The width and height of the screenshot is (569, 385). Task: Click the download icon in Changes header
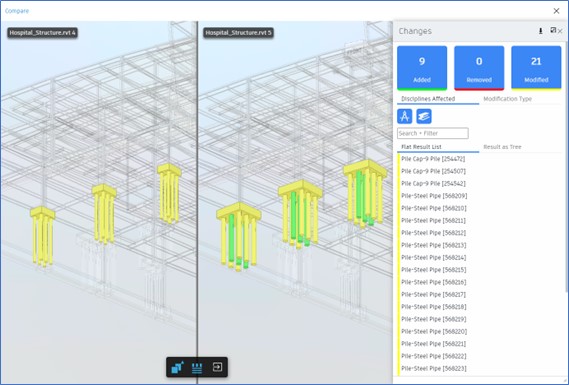(x=540, y=31)
